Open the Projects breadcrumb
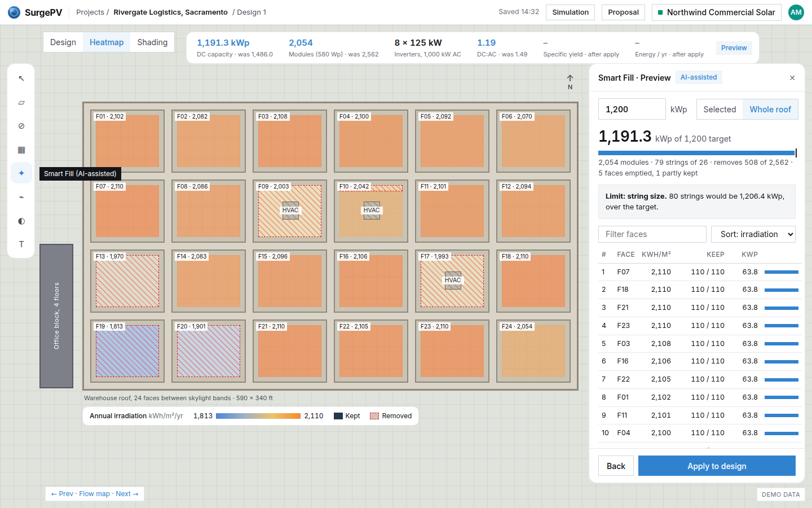 (x=90, y=12)
